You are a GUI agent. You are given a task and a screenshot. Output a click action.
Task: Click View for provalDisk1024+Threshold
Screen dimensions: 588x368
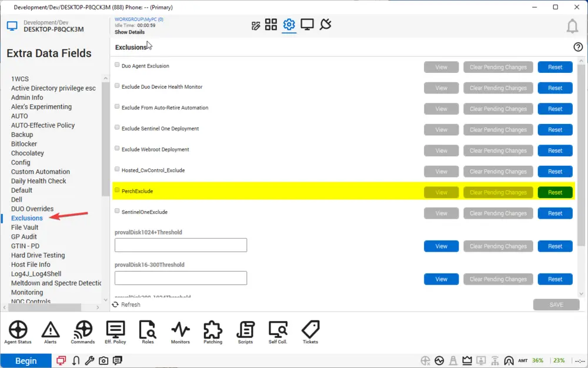point(441,246)
